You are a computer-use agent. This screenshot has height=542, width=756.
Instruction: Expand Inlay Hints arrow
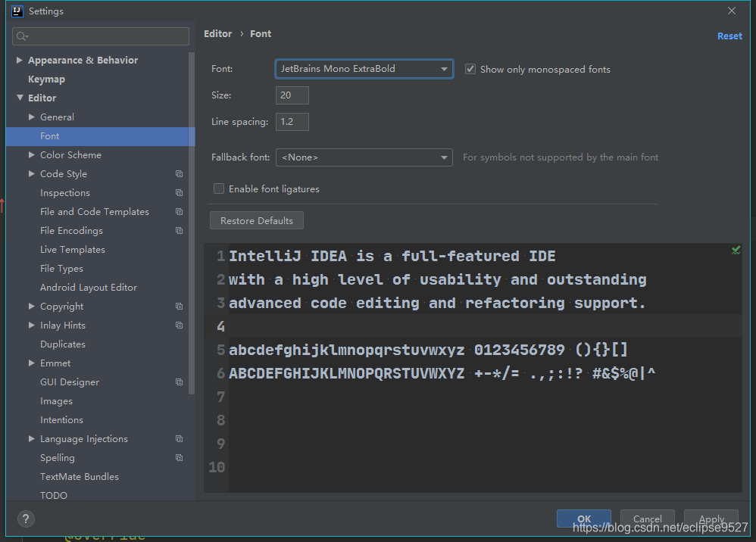[32, 326]
